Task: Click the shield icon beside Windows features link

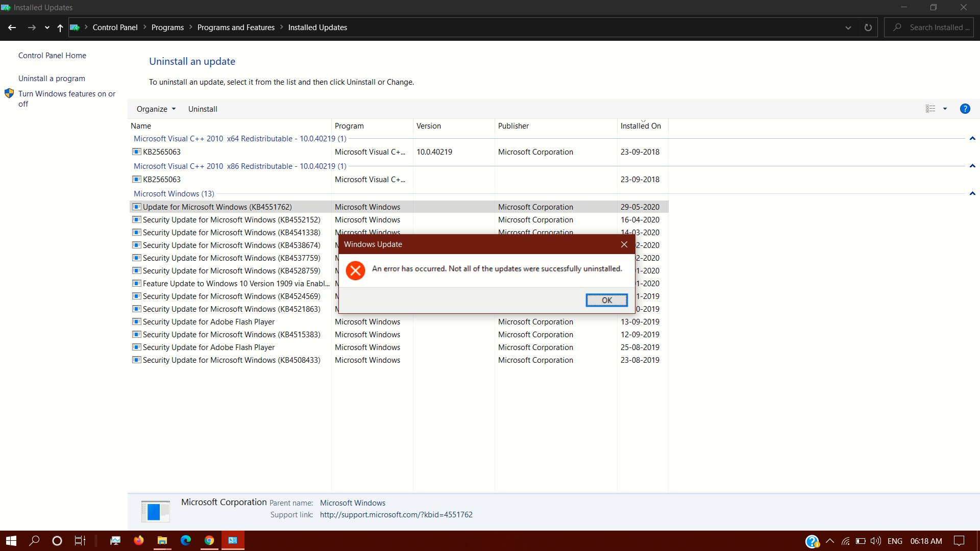Action: click(9, 93)
